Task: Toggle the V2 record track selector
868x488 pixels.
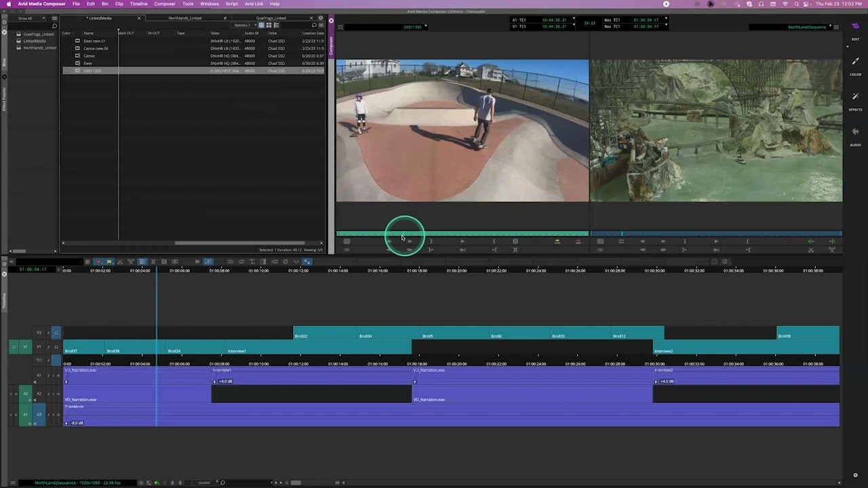Action: click(x=39, y=332)
